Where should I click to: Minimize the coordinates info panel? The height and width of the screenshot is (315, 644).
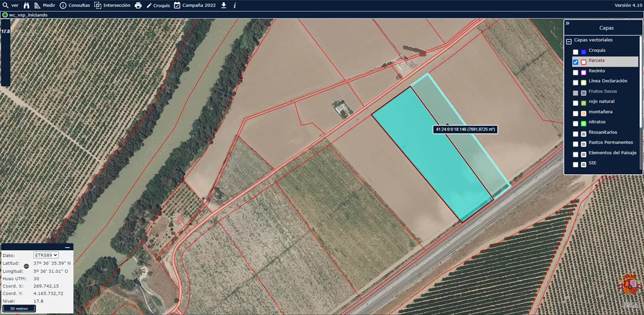tap(67, 247)
